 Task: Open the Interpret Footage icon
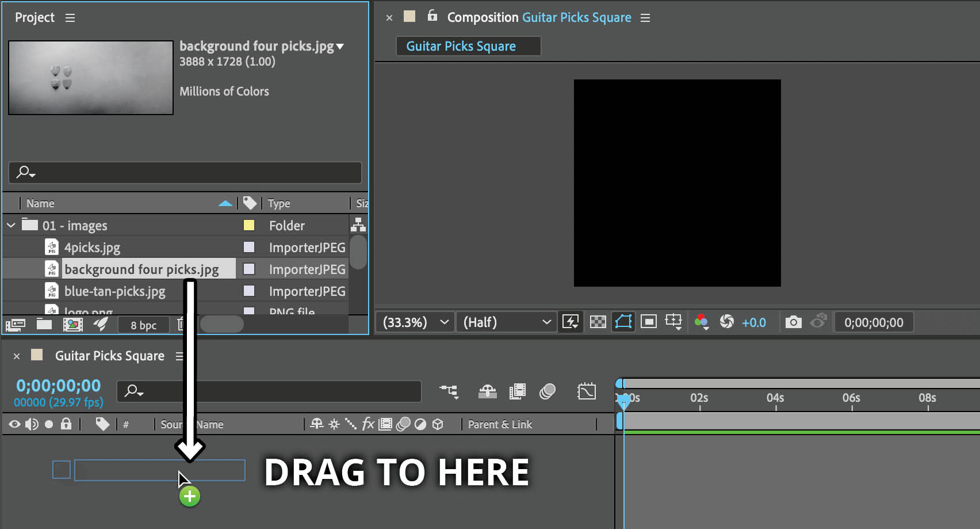point(16,324)
